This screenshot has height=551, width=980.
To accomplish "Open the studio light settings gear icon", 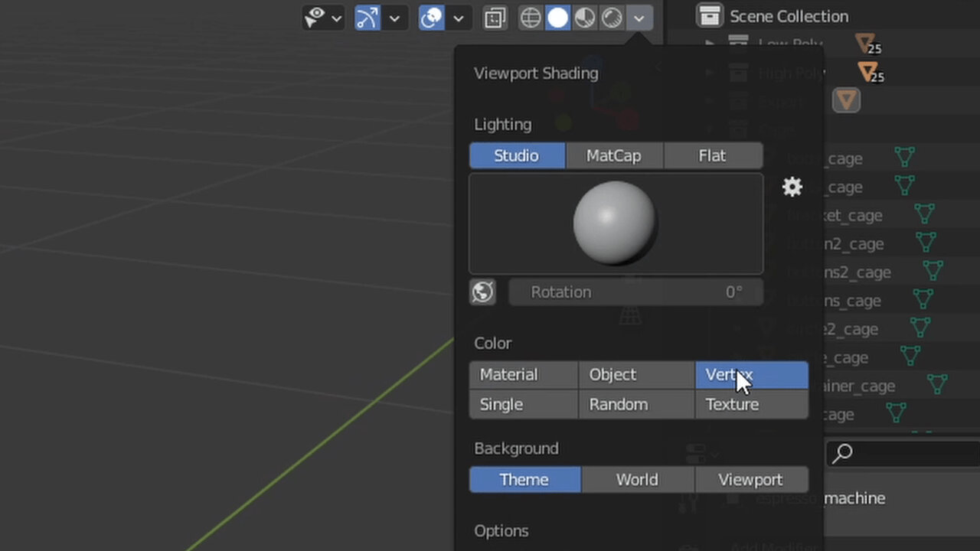I will click(x=792, y=187).
